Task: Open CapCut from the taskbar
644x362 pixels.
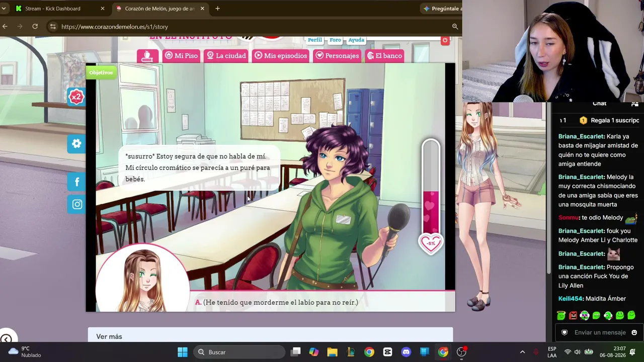Action: pyautogui.click(x=387, y=352)
